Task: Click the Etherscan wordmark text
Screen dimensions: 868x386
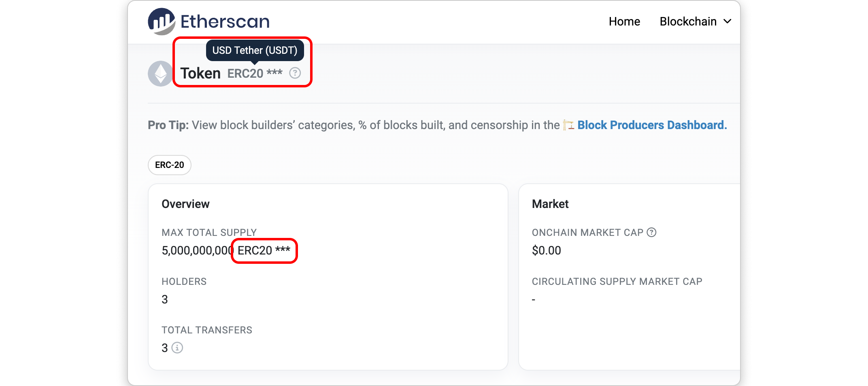Action: pyautogui.click(x=225, y=21)
